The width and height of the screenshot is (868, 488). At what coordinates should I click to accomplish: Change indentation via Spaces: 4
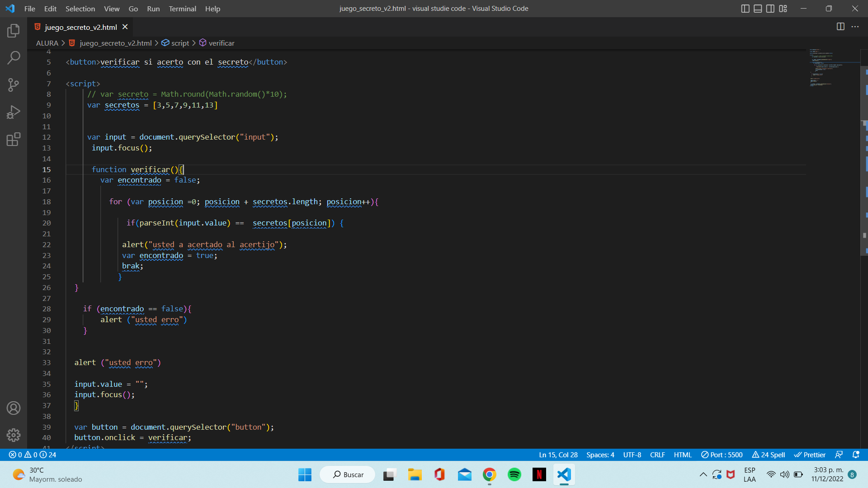tap(600, 455)
